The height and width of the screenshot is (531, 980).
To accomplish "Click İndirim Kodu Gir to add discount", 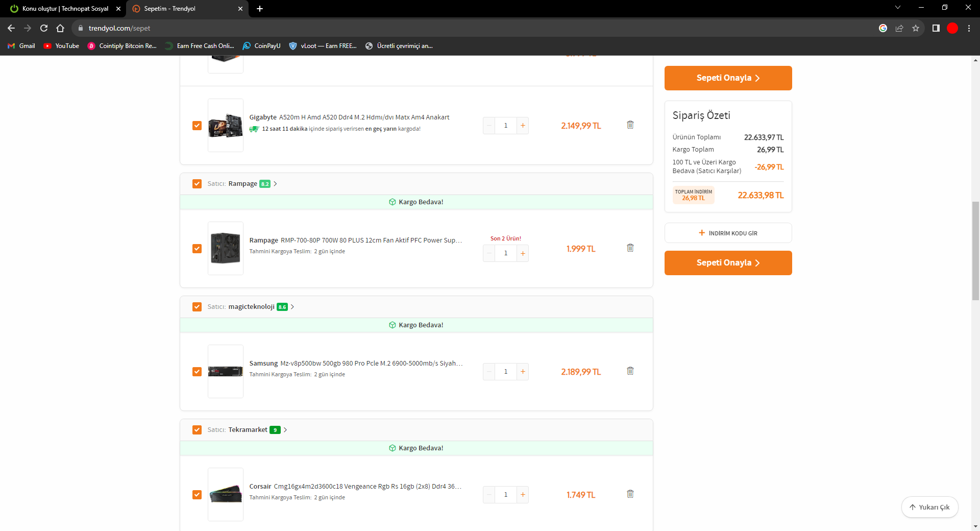I will point(728,233).
